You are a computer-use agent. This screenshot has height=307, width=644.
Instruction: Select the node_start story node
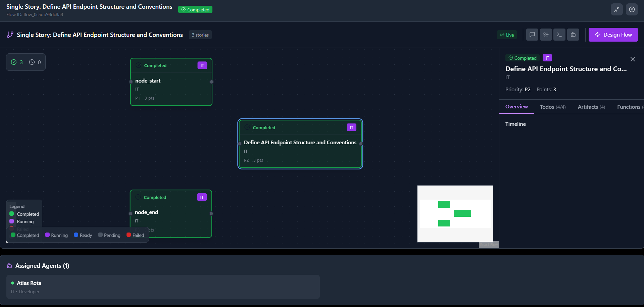tap(171, 82)
